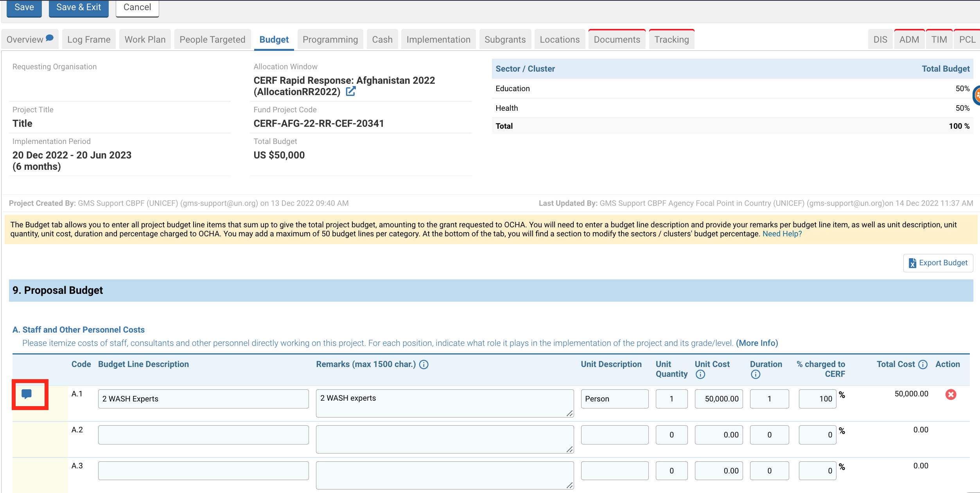Click the Health sector row
980x493 pixels.
click(732, 108)
